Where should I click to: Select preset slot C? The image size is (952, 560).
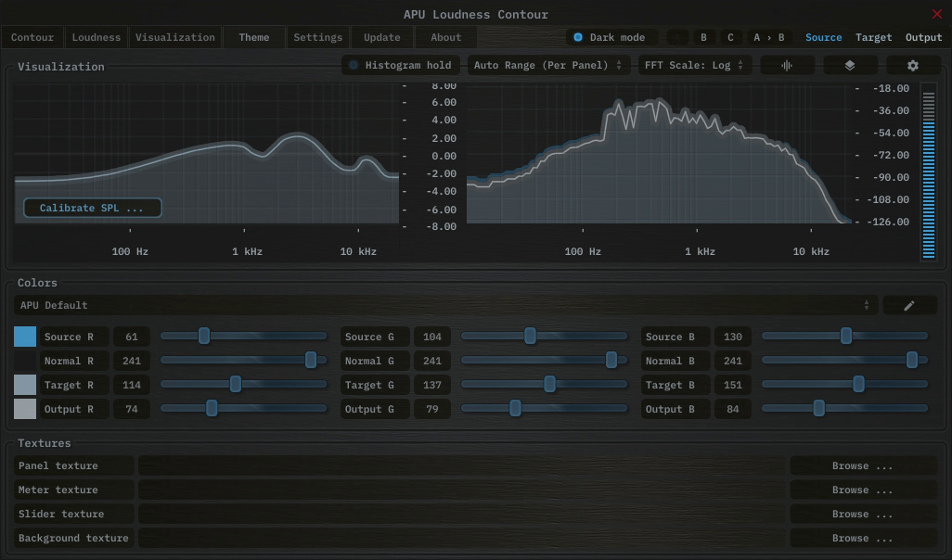pyautogui.click(x=730, y=38)
